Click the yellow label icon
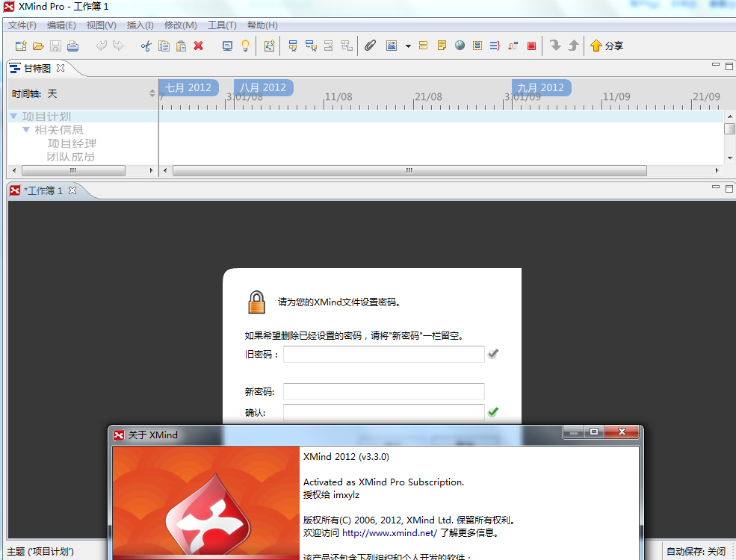Viewport: 736px width, 560px height. pos(424,46)
